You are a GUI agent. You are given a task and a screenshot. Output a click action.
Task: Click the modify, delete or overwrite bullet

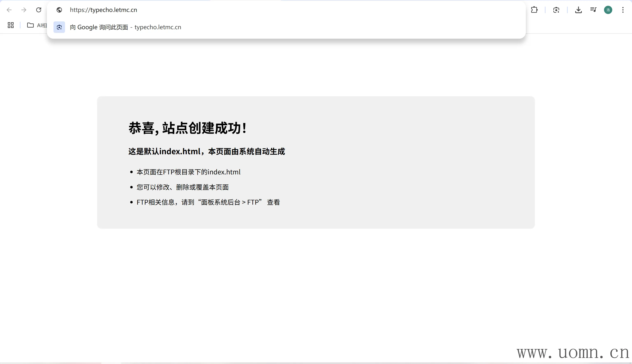click(182, 187)
